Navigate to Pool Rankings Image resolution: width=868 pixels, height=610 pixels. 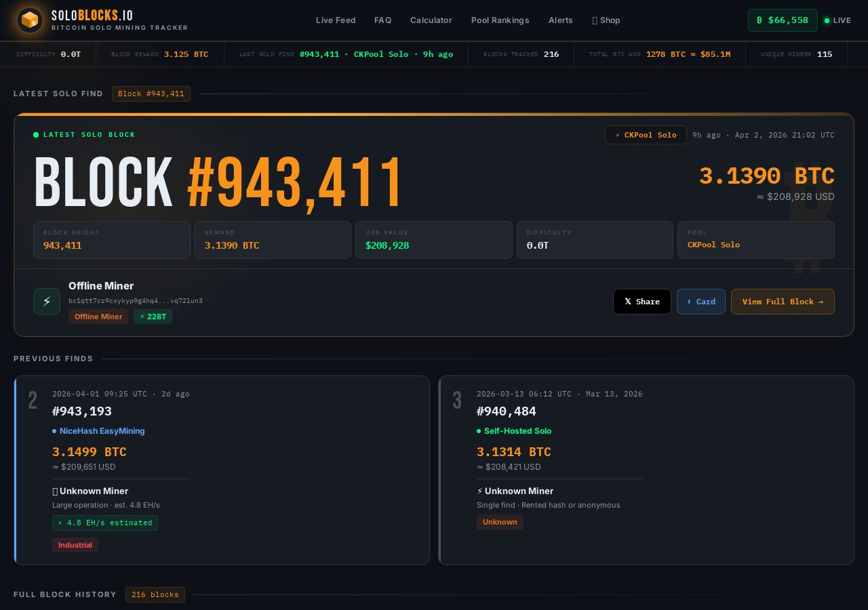500,20
